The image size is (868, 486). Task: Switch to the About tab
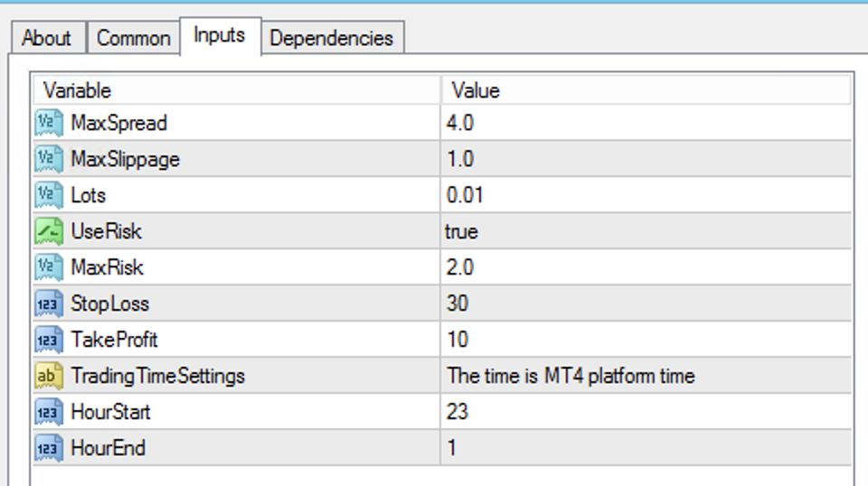click(x=46, y=38)
